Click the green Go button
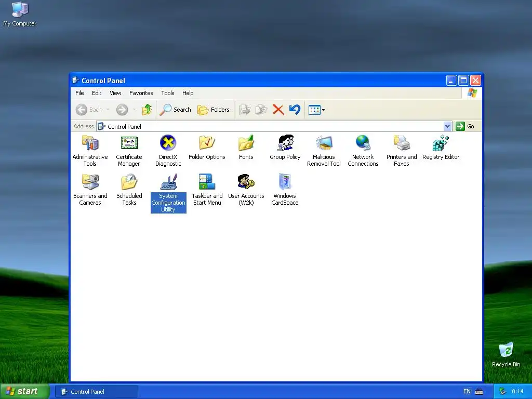The width and height of the screenshot is (532, 399). [x=465, y=126]
